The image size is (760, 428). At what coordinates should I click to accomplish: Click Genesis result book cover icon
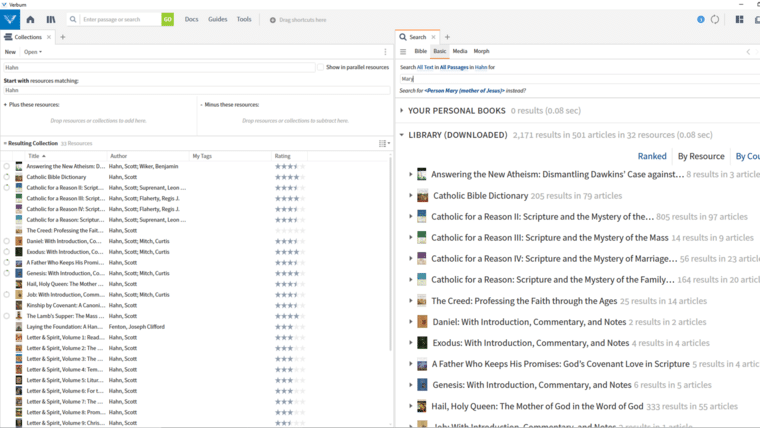pyautogui.click(x=422, y=385)
